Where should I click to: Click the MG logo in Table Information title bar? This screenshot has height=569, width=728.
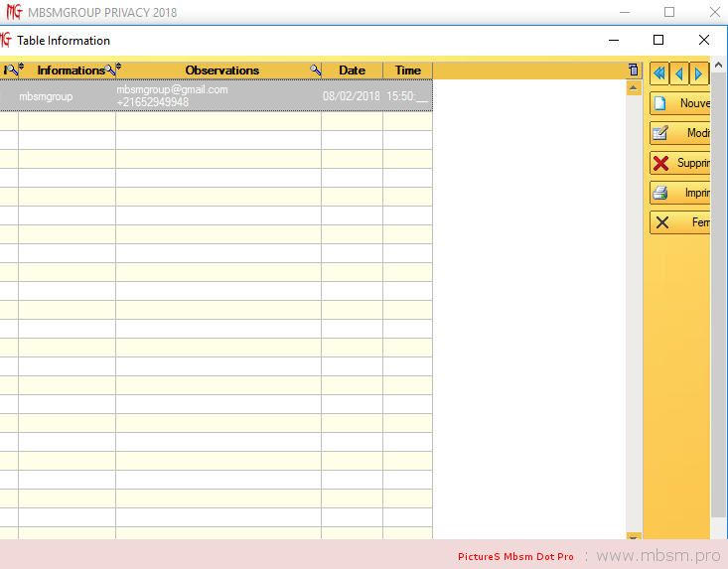coord(6,40)
